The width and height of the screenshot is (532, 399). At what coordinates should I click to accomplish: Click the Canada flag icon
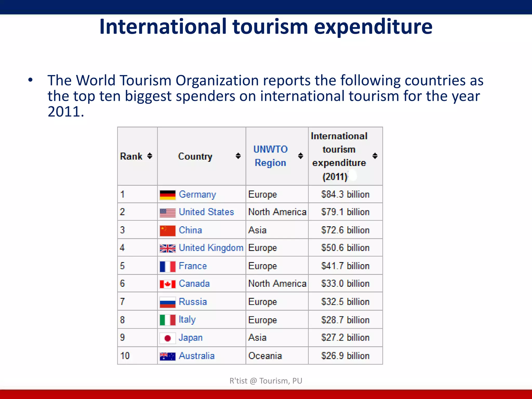click(168, 284)
